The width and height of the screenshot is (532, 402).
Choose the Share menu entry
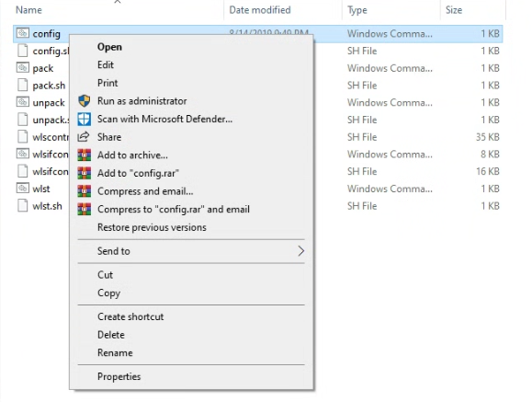[191, 137]
